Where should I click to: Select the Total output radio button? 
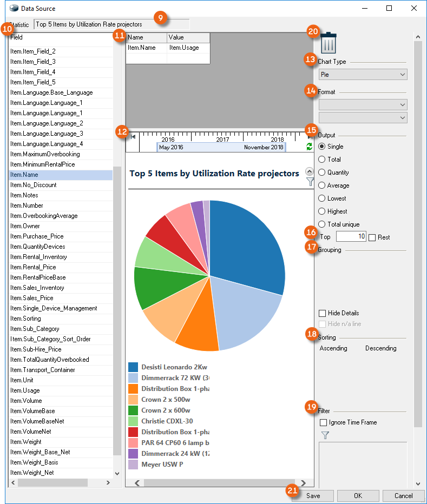click(x=323, y=160)
